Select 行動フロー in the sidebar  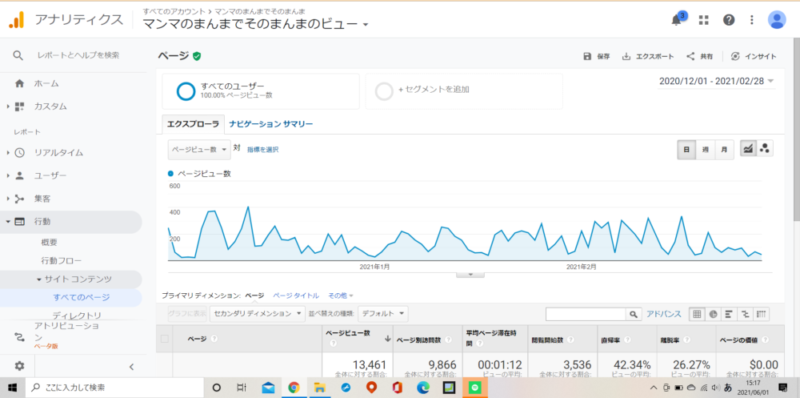[61, 261]
